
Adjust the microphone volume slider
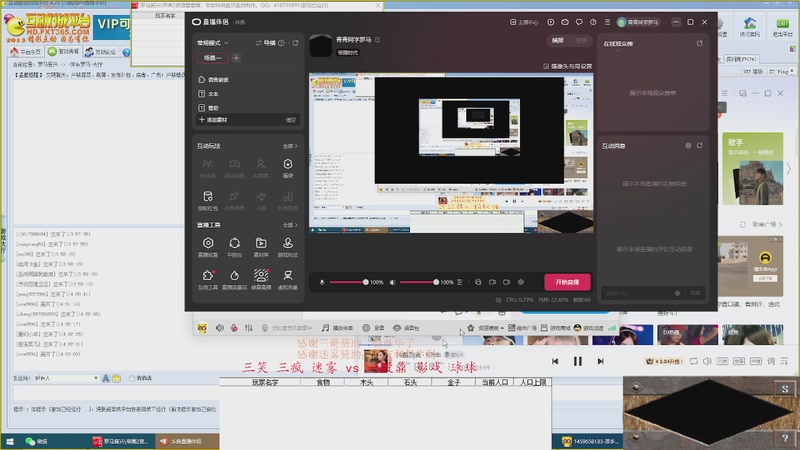click(x=348, y=282)
